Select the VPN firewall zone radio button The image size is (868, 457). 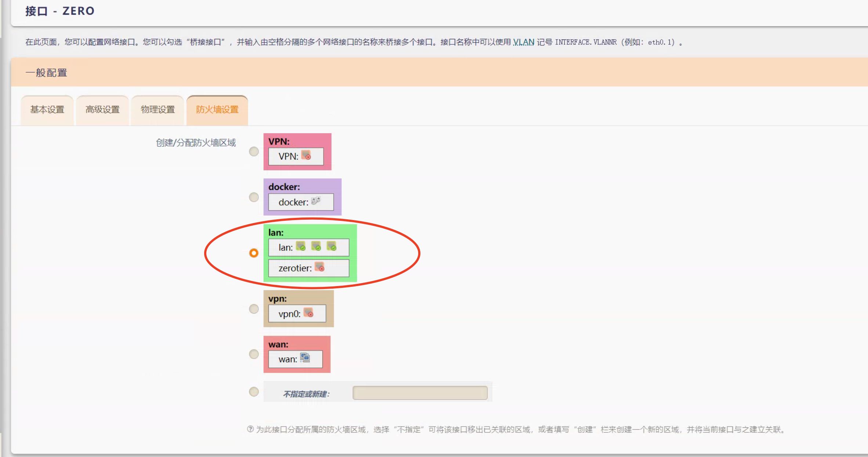point(254,151)
